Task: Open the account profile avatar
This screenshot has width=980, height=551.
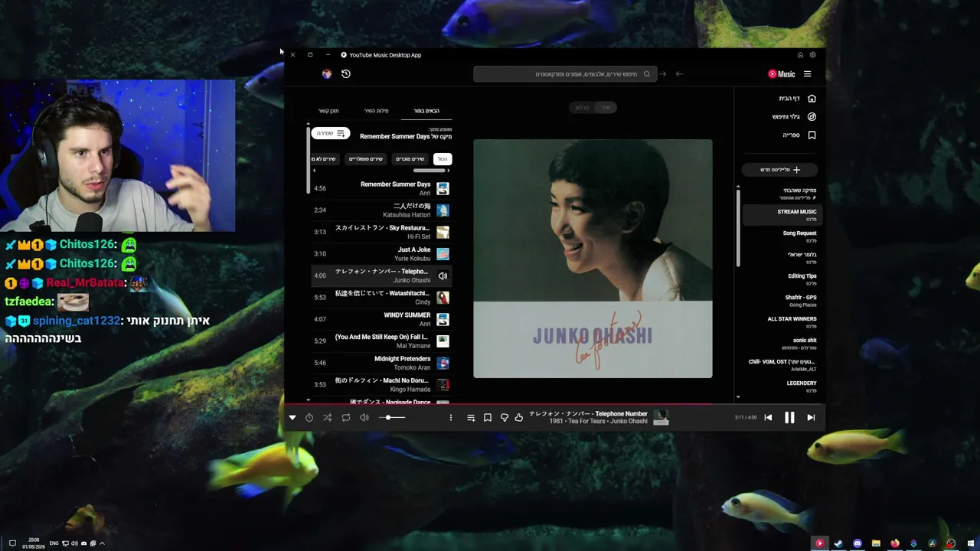Action: [327, 74]
